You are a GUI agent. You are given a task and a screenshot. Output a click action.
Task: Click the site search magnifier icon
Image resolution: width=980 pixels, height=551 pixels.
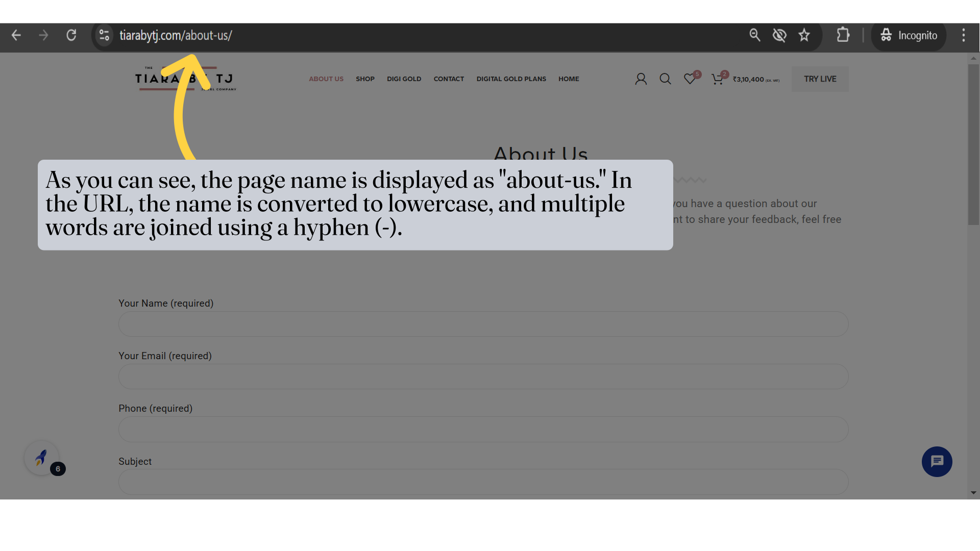coord(665,79)
